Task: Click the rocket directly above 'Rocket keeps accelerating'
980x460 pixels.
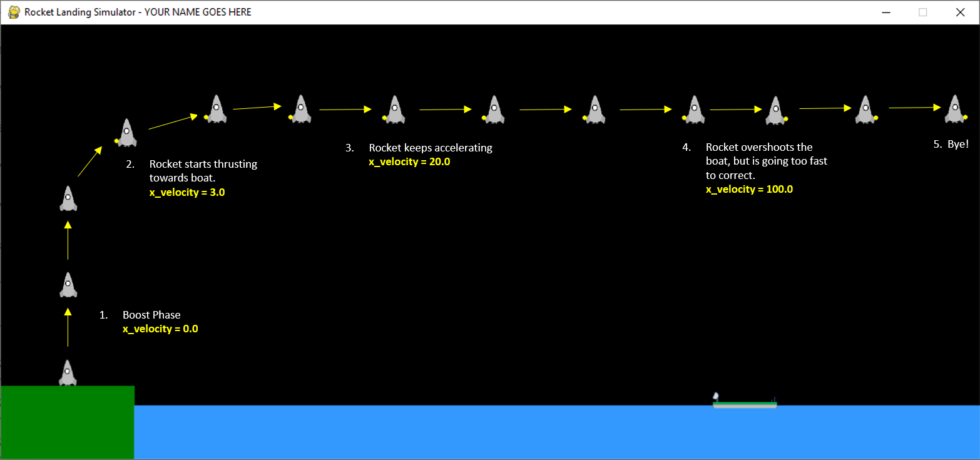Action: 394,109
